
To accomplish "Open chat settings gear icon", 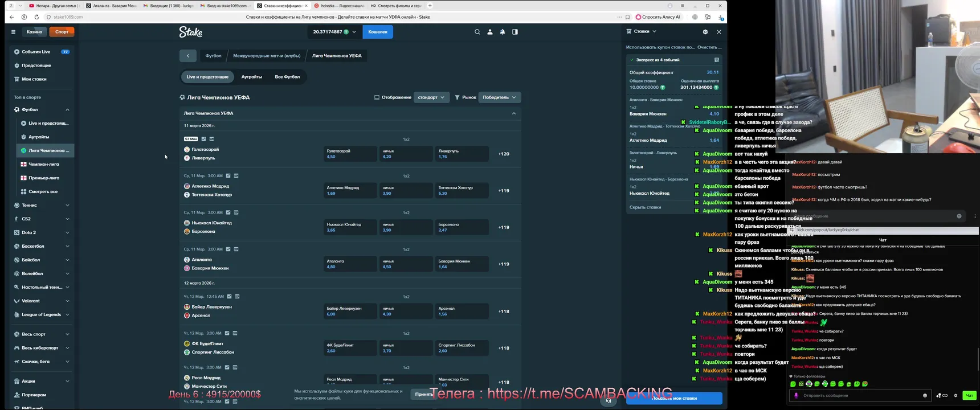I will click(956, 395).
